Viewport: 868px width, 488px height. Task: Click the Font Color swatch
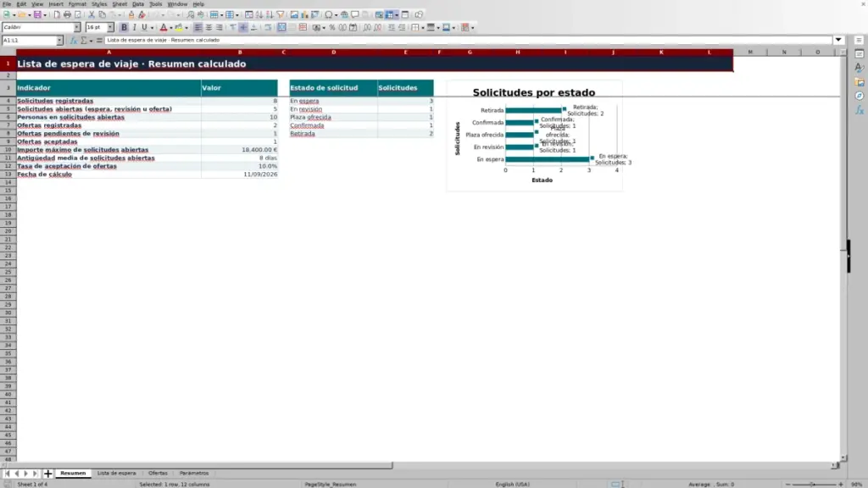pos(164,28)
